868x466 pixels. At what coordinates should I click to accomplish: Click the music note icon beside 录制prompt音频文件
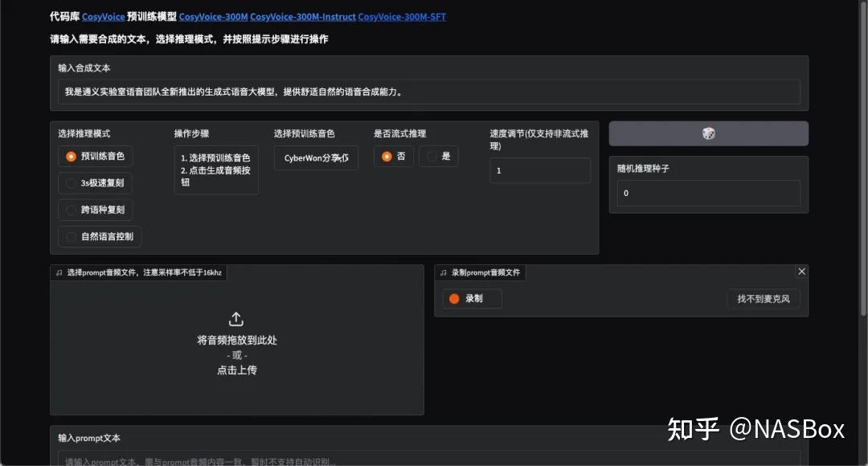click(x=444, y=273)
